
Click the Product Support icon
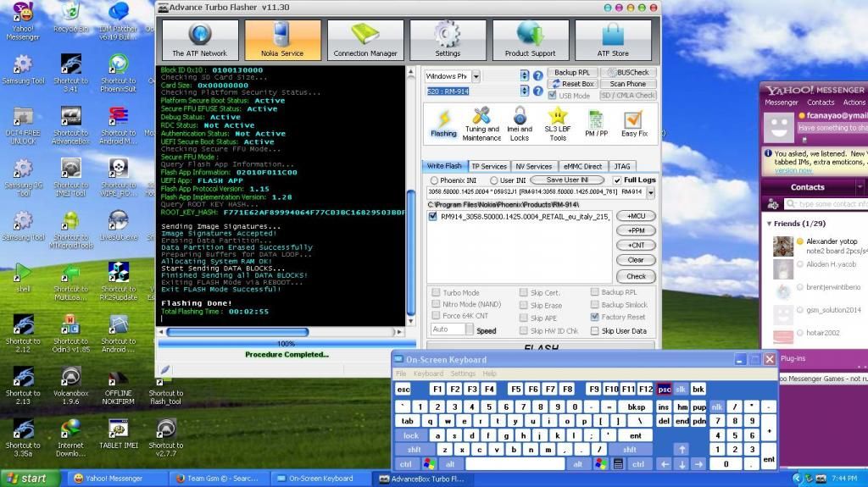530,40
